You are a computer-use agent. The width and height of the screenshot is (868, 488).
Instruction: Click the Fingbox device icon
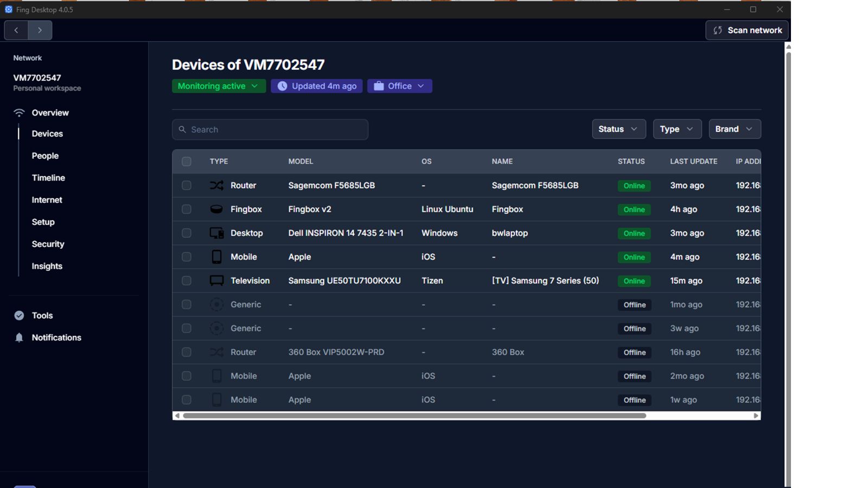[216, 209]
